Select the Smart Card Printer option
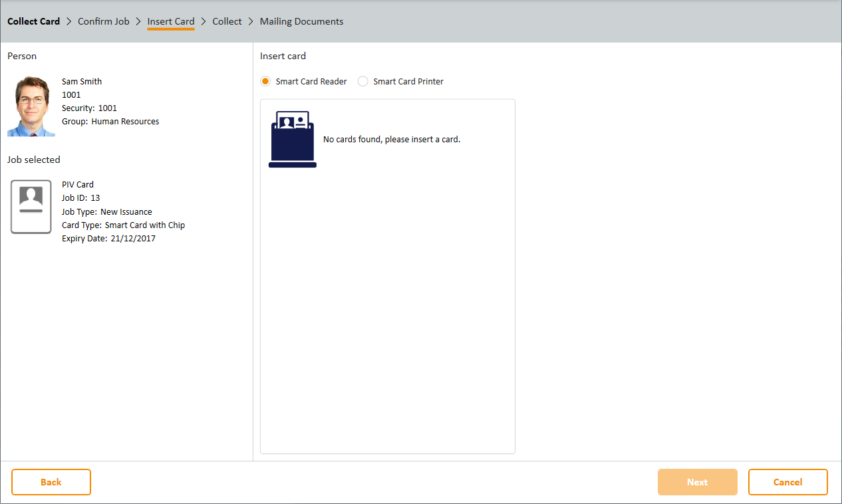Image resolution: width=842 pixels, height=504 pixels. (x=362, y=82)
